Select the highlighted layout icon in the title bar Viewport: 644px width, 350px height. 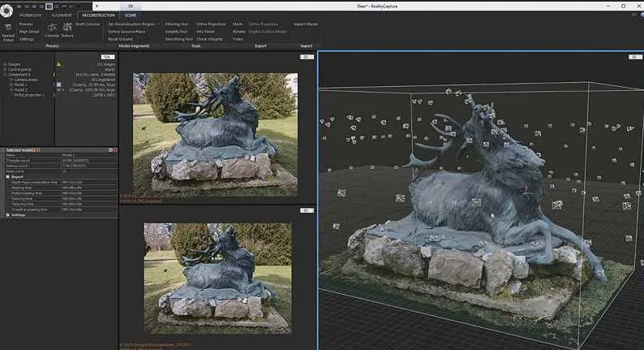point(49,6)
